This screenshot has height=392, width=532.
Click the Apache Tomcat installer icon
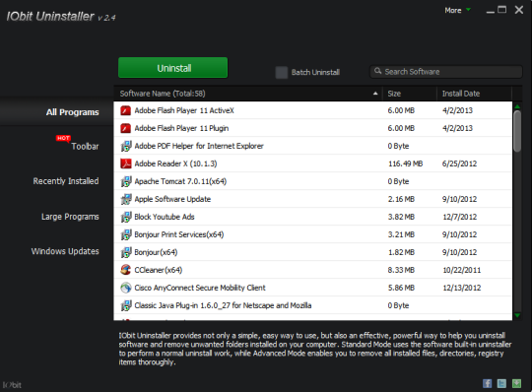pyautogui.click(x=126, y=181)
